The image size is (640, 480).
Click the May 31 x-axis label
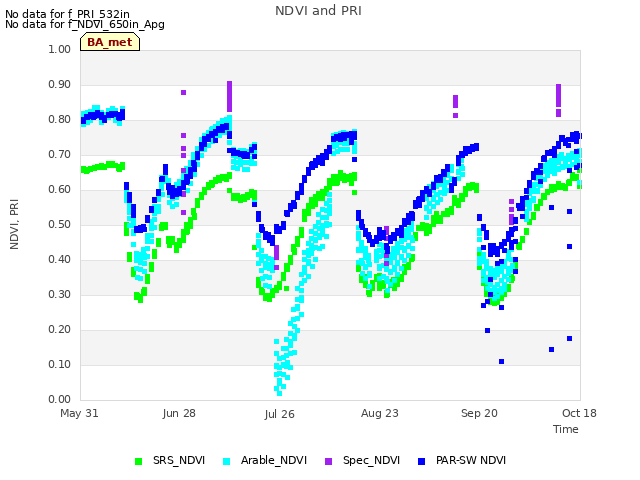[x=79, y=413]
